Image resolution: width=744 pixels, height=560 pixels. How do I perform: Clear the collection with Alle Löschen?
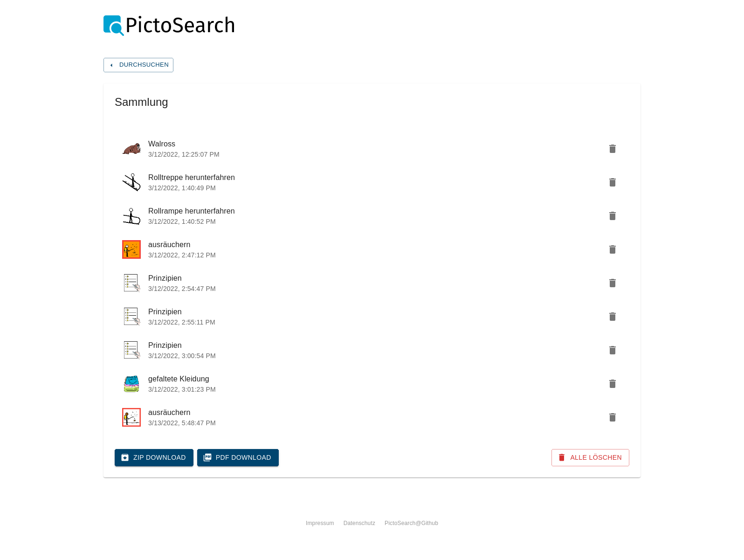tap(590, 457)
